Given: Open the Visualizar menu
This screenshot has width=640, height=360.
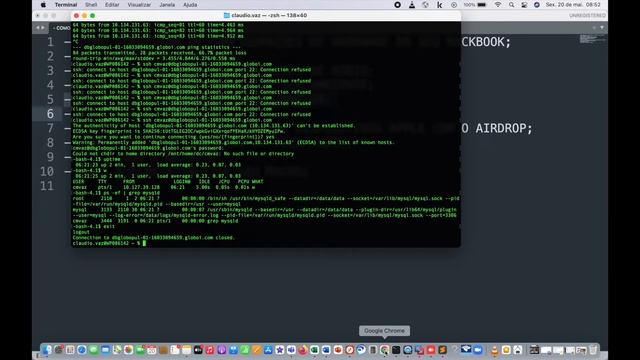Looking at the screenshot, I should tap(139, 5).
